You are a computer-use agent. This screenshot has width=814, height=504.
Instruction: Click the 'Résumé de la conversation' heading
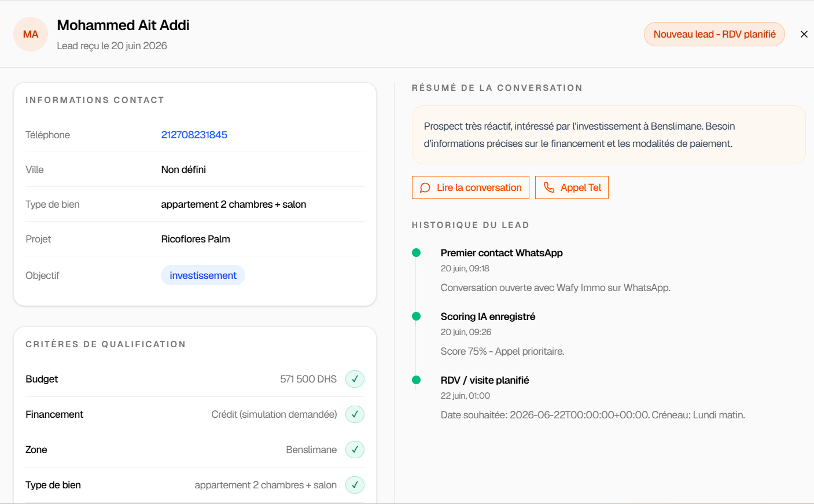click(497, 88)
